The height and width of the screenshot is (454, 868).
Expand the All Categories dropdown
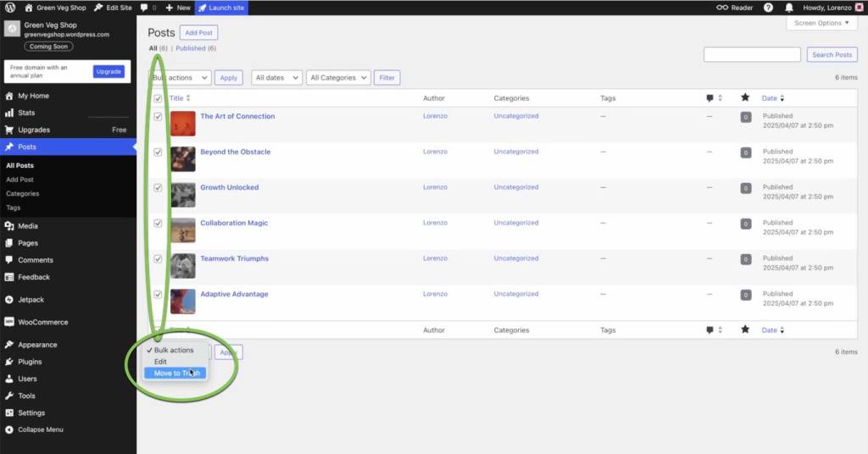pyautogui.click(x=339, y=78)
